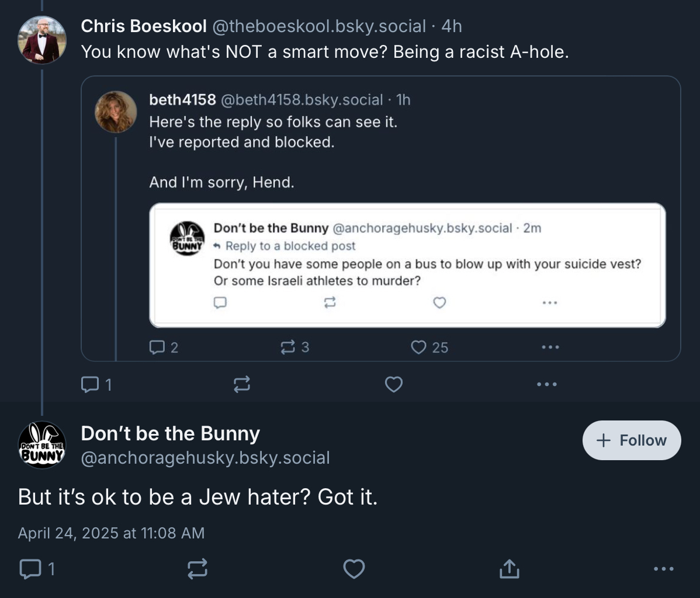Reply to the main post
This screenshot has width=700, height=598.
29,568
